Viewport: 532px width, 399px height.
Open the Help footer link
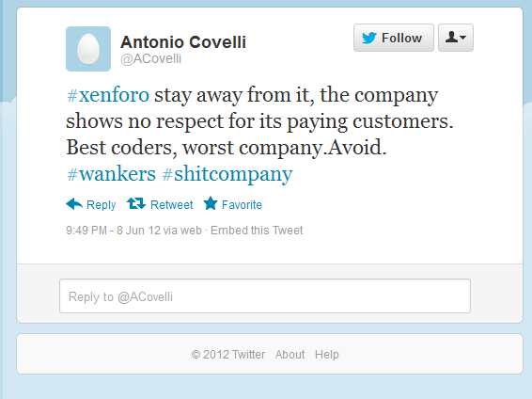(x=327, y=355)
